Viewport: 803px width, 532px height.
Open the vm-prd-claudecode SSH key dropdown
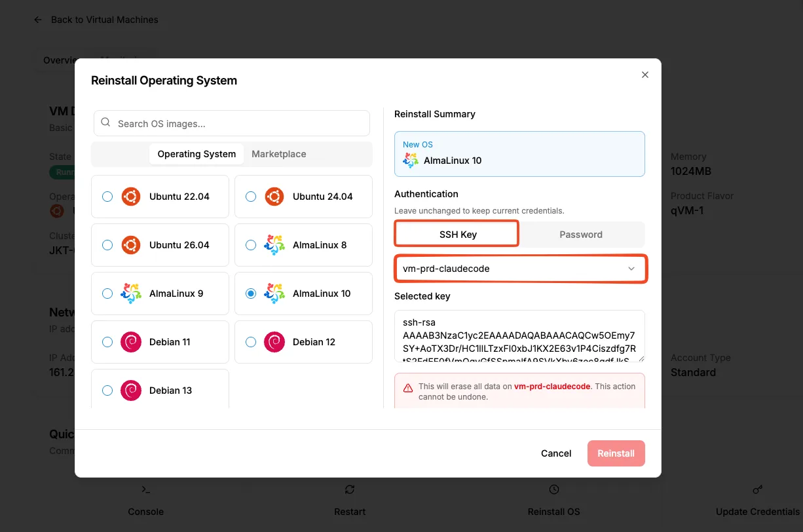point(520,269)
